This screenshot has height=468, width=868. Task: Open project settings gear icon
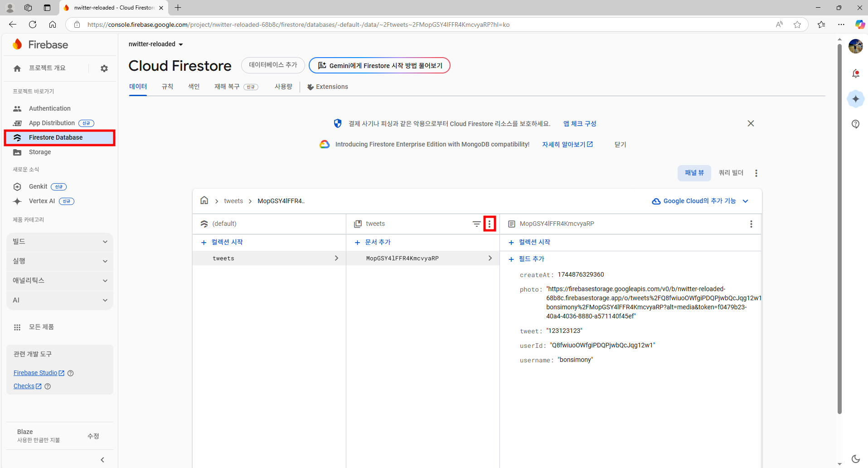click(104, 68)
